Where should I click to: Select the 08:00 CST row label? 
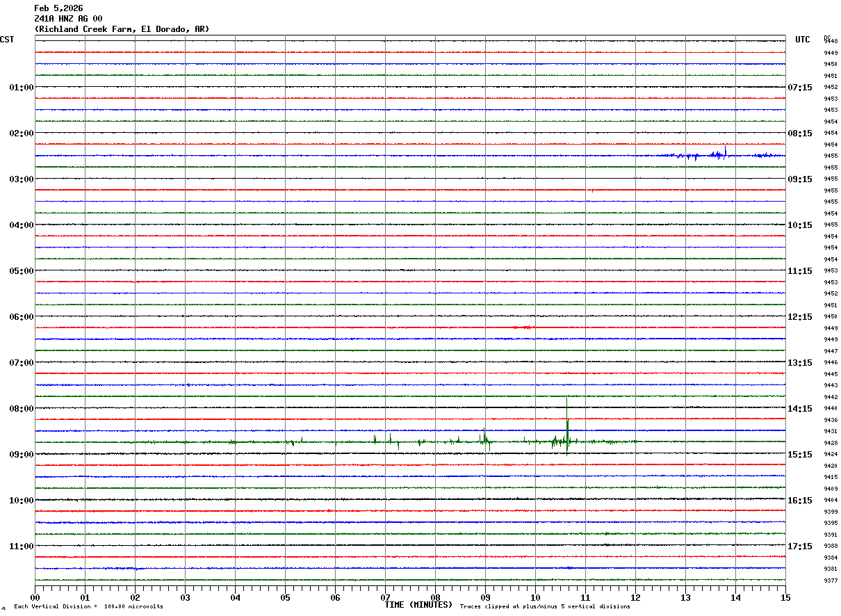click(x=21, y=409)
